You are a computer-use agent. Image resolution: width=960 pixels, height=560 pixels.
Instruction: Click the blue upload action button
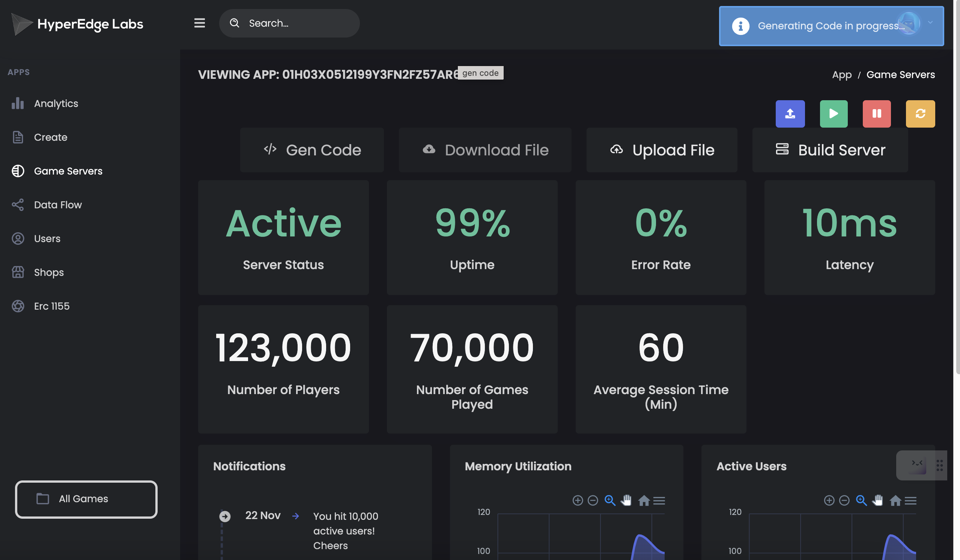[790, 113]
